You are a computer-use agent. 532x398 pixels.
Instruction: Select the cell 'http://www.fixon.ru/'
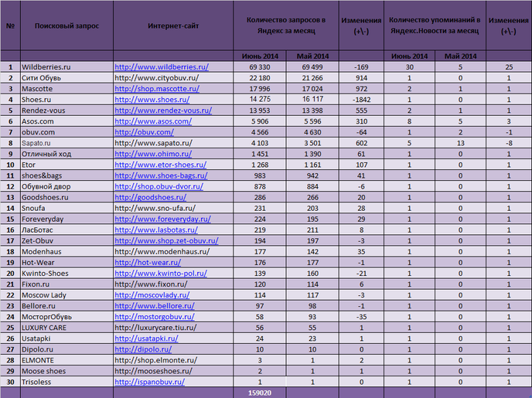tap(173, 284)
